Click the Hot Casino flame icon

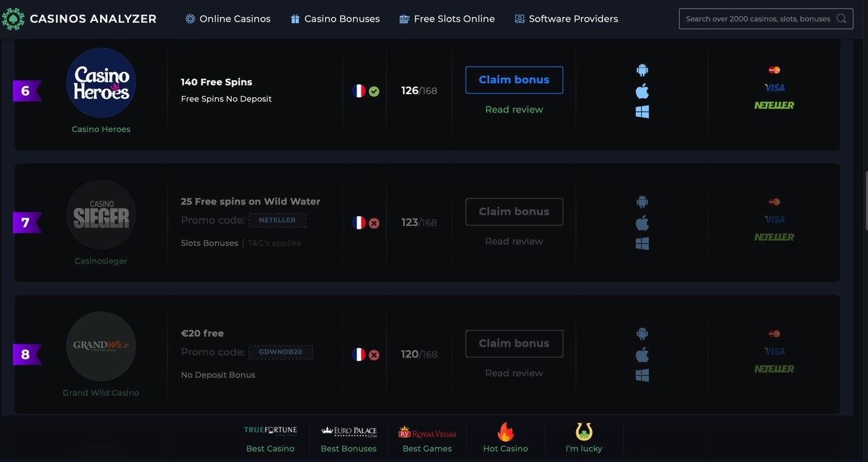[x=506, y=432]
